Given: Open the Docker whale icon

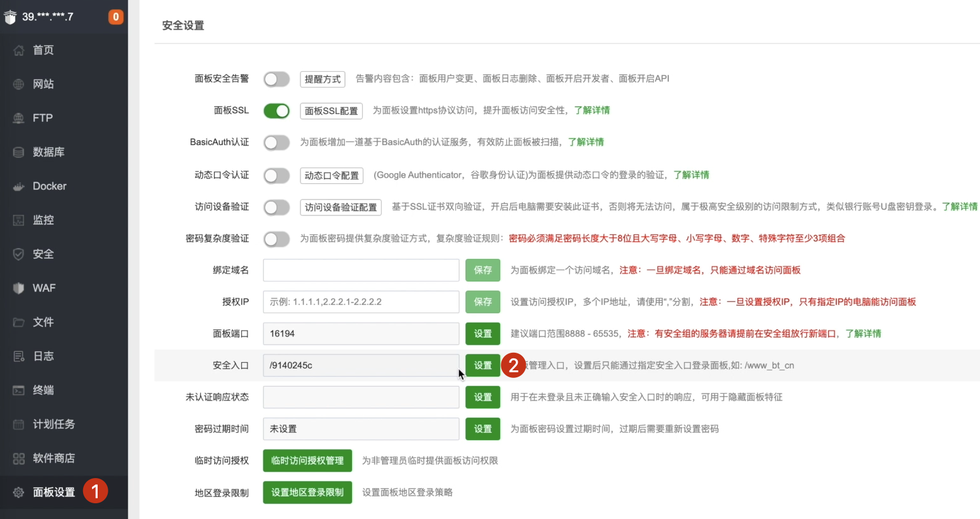Looking at the screenshot, I should tap(19, 186).
